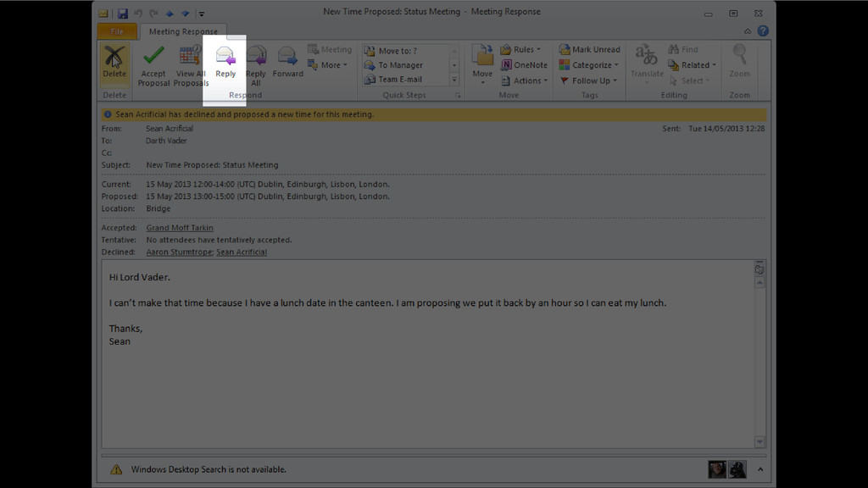Image resolution: width=868 pixels, height=488 pixels.
Task: Open the Related dropdown
Action: pyautogui.click(x=692, y=64)
